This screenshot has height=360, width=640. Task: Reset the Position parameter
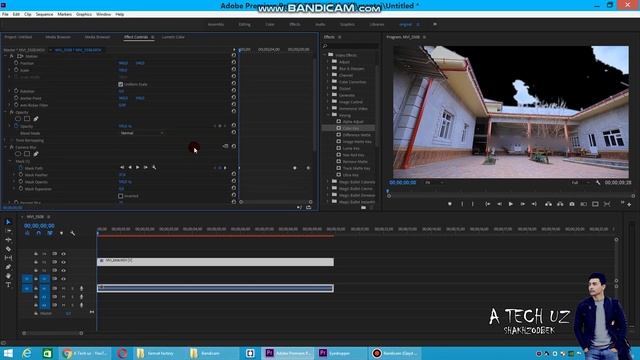click(x=234, y=63)
